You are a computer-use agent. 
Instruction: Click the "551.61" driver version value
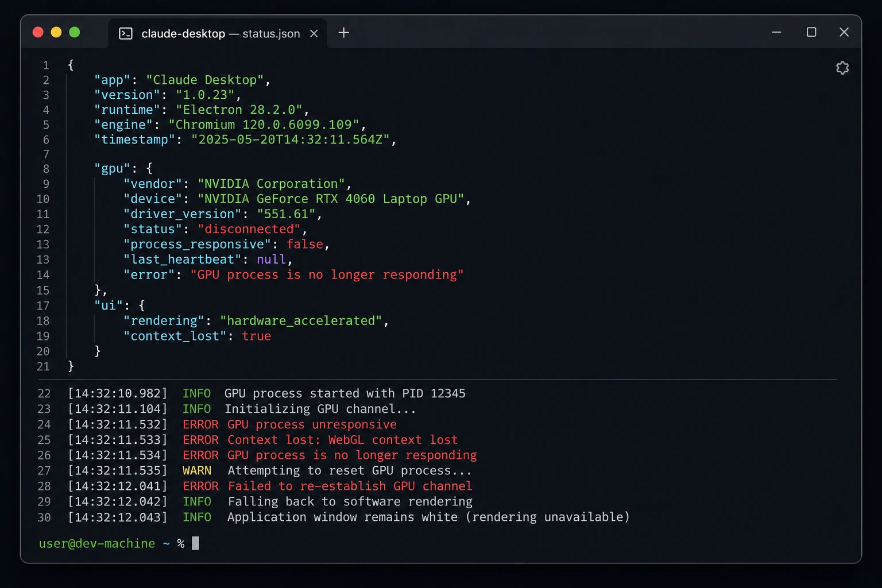[x=286, y=214]
